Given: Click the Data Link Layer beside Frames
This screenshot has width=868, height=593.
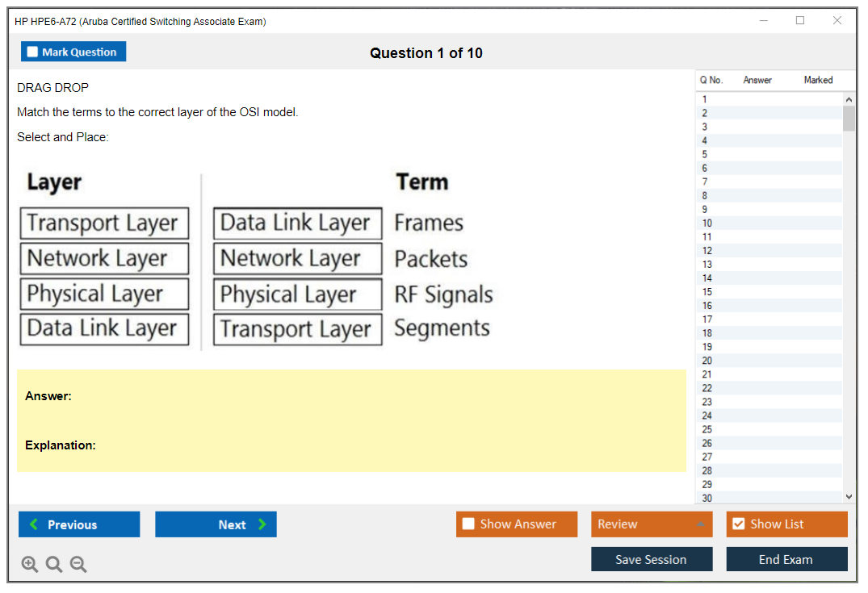Looking at the screenshot, I should pos(297,223).
